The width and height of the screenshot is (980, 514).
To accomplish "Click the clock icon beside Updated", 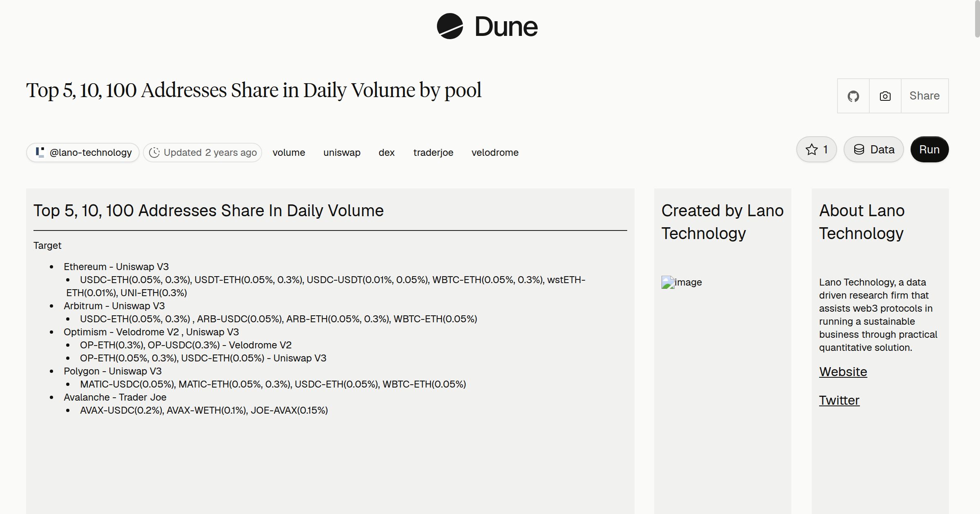I will (154, 153).
